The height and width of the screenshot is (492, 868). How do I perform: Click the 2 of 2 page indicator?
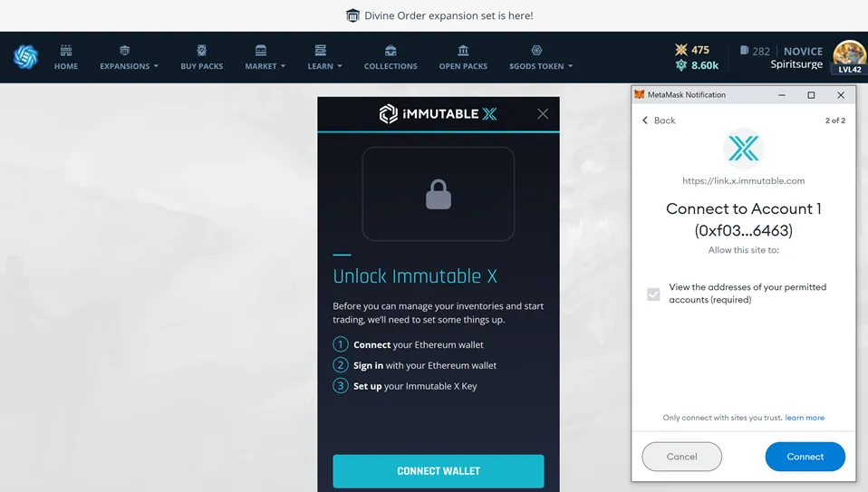tap(835, 121)
